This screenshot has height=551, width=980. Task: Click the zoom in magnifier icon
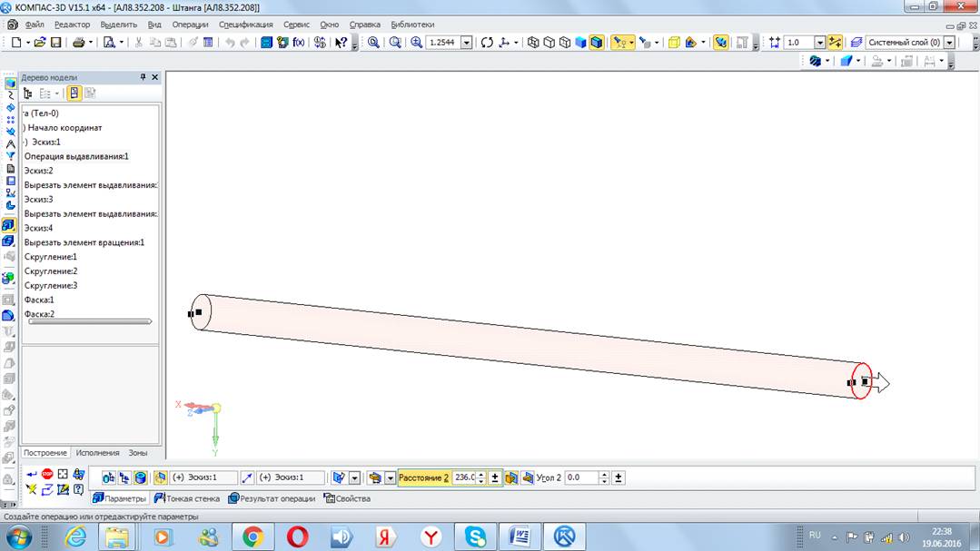click(417, 43)
